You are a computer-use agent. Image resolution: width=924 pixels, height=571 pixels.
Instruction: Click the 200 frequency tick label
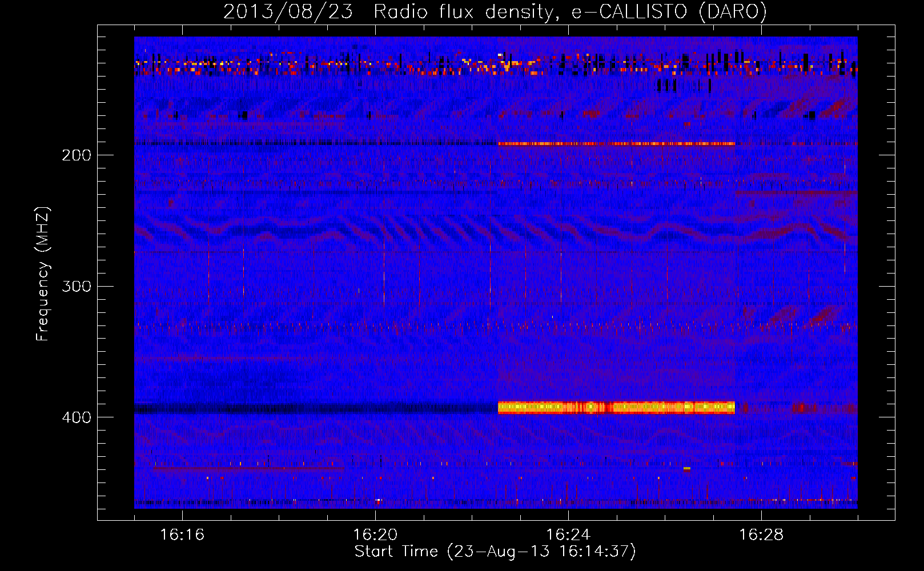pos(77,155)
